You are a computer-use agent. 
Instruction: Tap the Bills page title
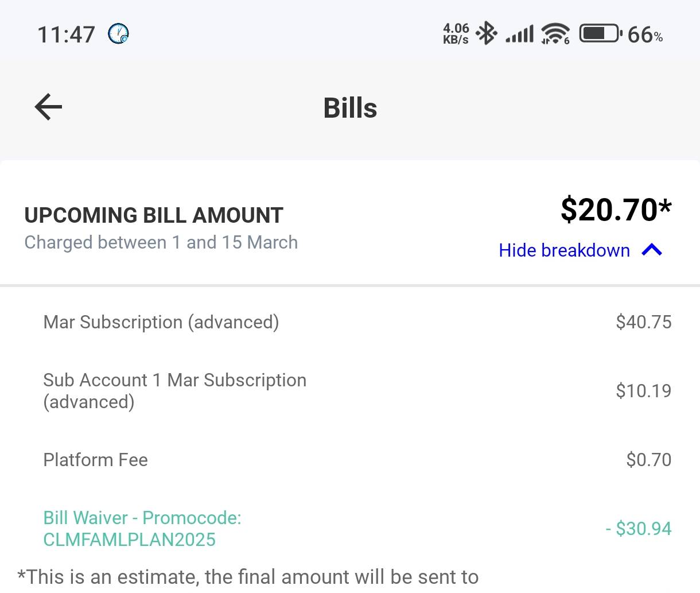tap(350, 108)
